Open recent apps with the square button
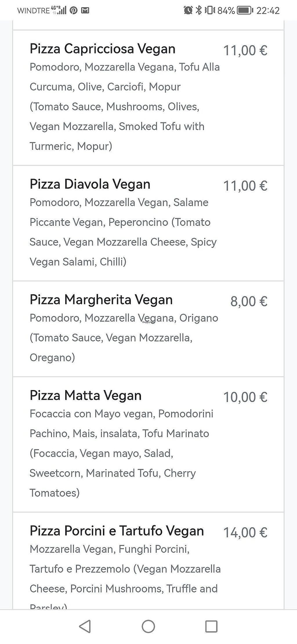297x644 pixels. tap(211, 626)
